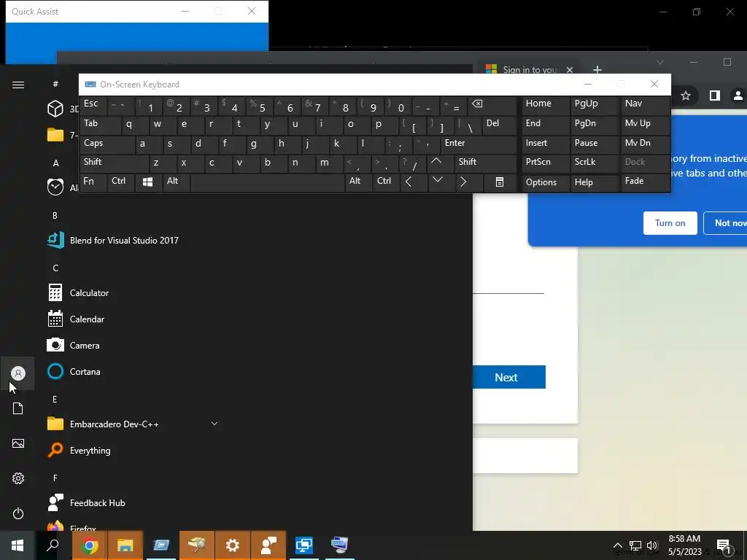Screen dimensions: 747x560
Task: Open File Explorer from the taskbar
Action: 125,545
